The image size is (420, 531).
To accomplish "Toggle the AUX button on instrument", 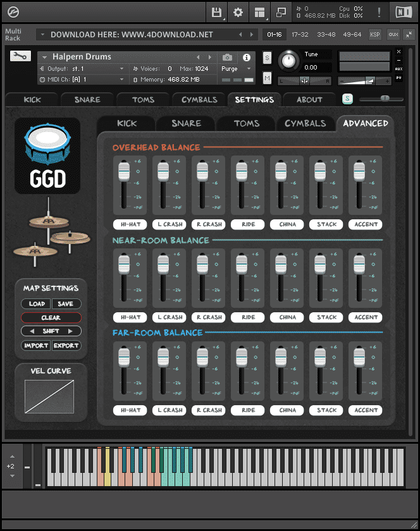I will (398, 69).
